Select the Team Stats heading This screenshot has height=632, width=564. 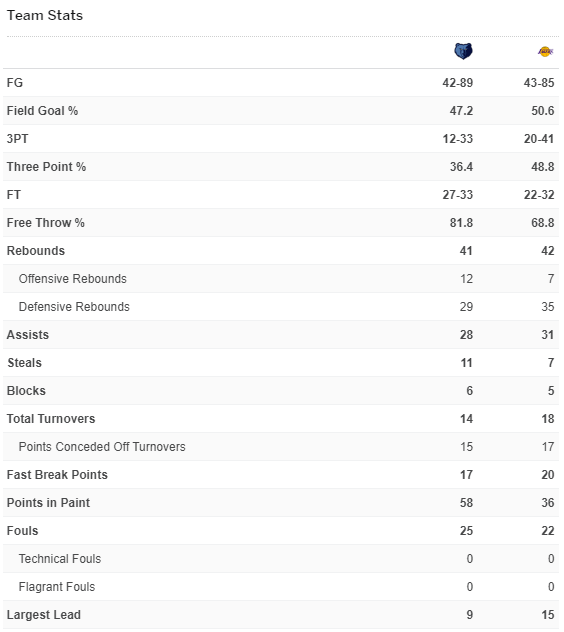(45, 15)
